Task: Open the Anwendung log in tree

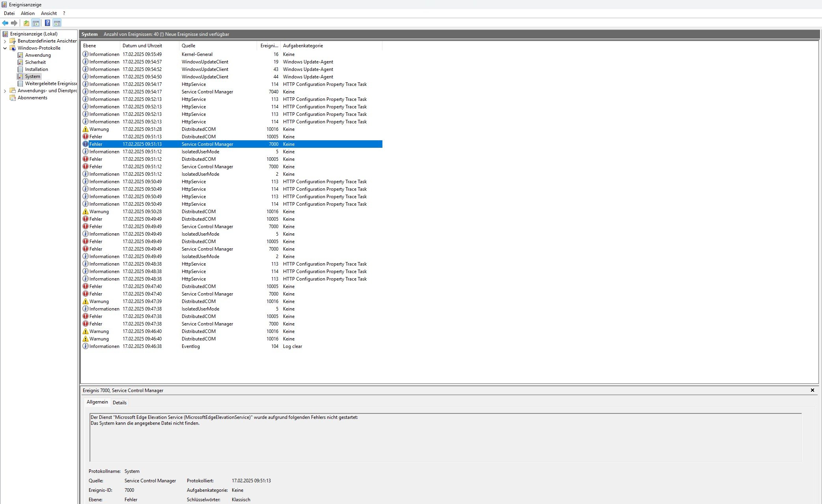Action: pos(38,55)
